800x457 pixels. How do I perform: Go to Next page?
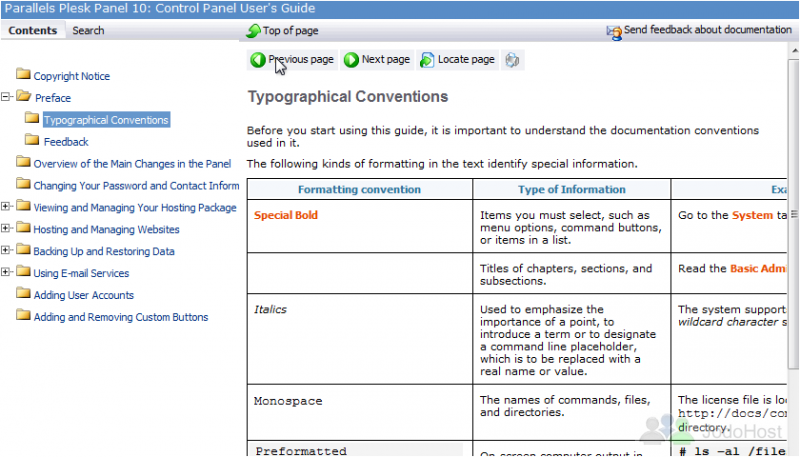tap(377, 60)
